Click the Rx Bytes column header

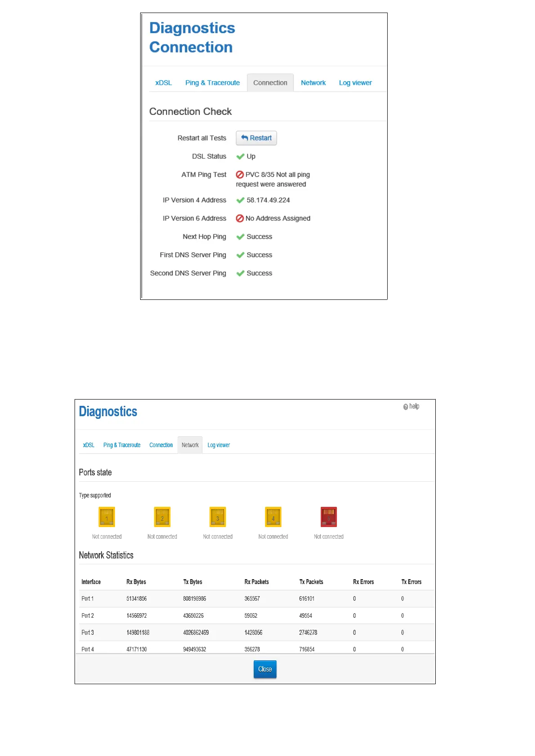click(136, 582)
